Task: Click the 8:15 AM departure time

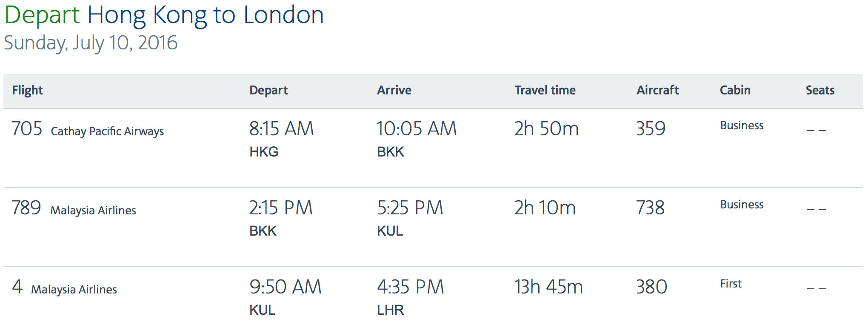Action: coord(282,128)
